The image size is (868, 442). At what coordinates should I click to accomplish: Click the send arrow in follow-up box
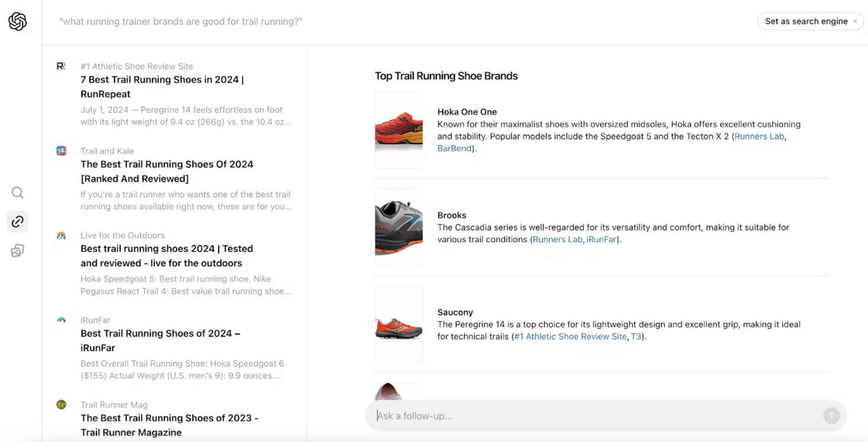831,415
